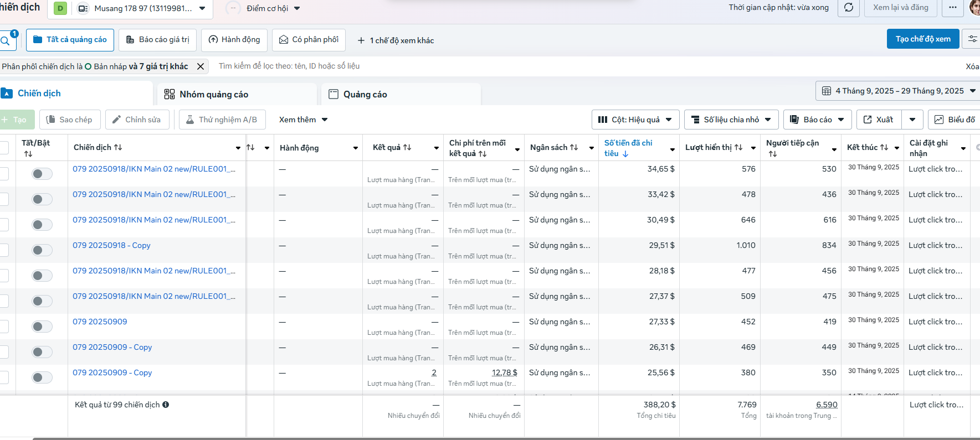980x440 pixels.
Task: Sort by Số tiền đã chi tiêu arrow
Action: pyautogui.click(x=625, y=154)
